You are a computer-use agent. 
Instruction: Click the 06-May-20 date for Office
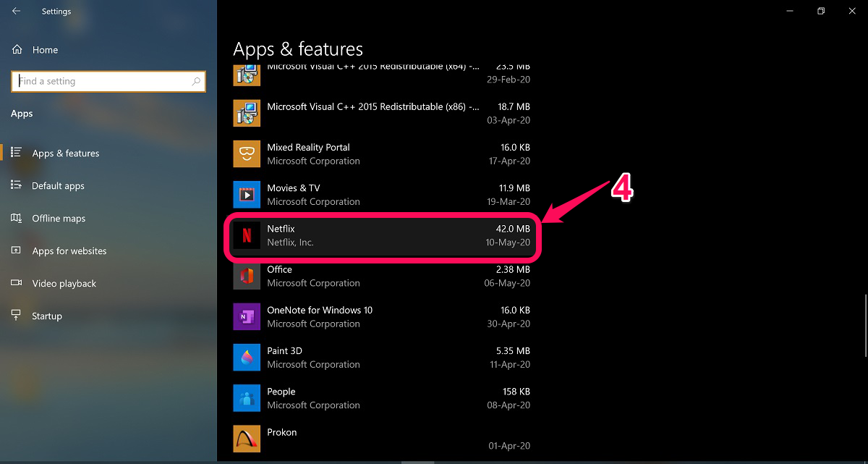click(x=507, y=283)
